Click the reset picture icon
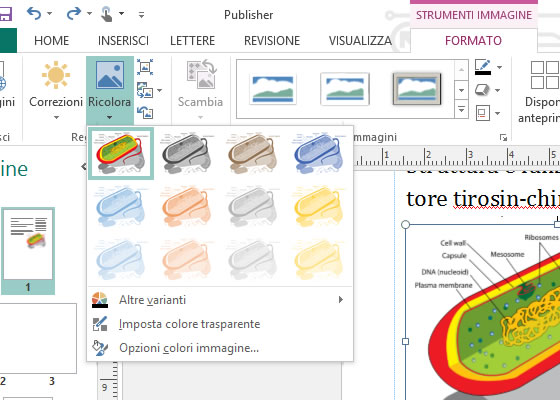The image size is (560, 400). pyautogui.click(x=145, y=112)
